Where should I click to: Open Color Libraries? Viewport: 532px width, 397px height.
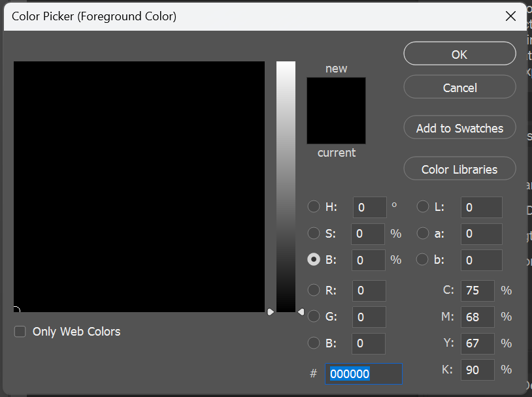[x=459, y=169]
